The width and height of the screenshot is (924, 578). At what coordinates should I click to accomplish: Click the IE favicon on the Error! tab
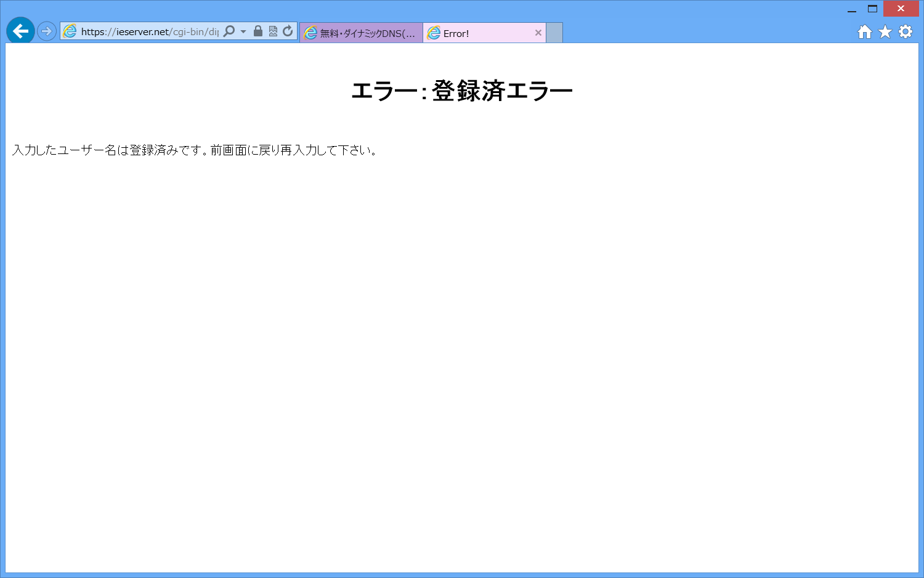(434, 33)
